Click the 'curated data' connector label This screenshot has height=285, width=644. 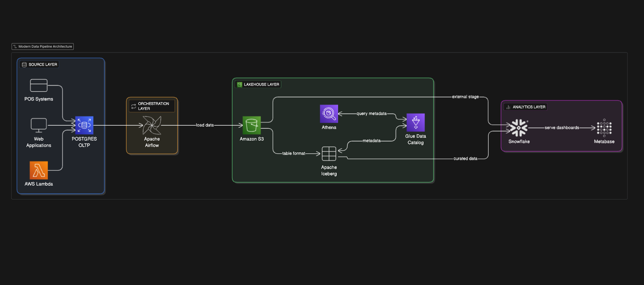pyautogui.click(x=465, y=159)
